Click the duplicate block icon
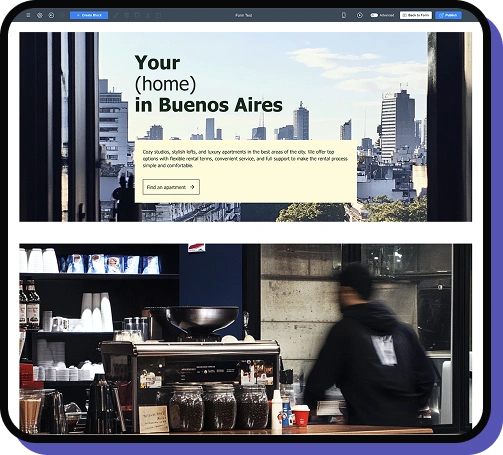 (x=137, y=15)
